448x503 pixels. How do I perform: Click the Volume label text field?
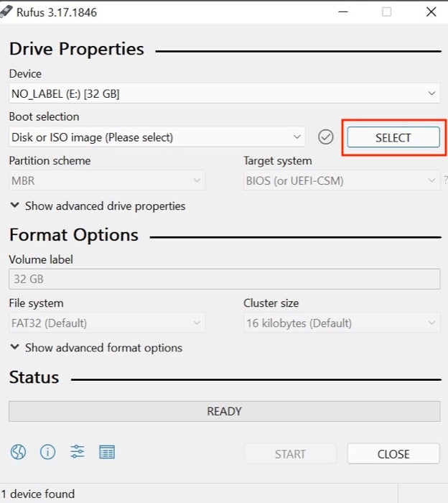224,280
